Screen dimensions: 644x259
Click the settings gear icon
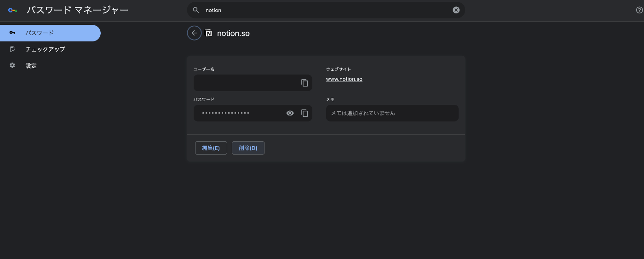[12, 66]
